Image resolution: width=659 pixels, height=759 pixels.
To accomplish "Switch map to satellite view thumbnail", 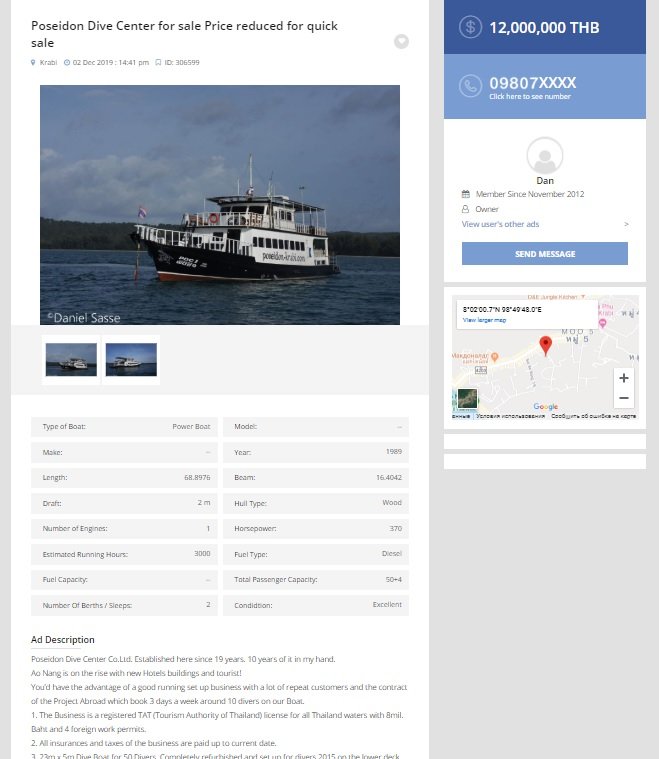I will 467,398.
